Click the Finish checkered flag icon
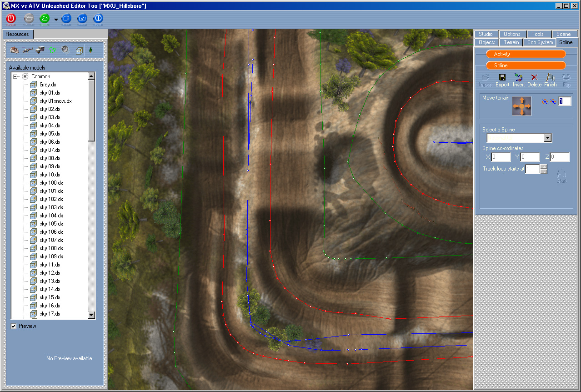581x392 pixels. [550, 80]
